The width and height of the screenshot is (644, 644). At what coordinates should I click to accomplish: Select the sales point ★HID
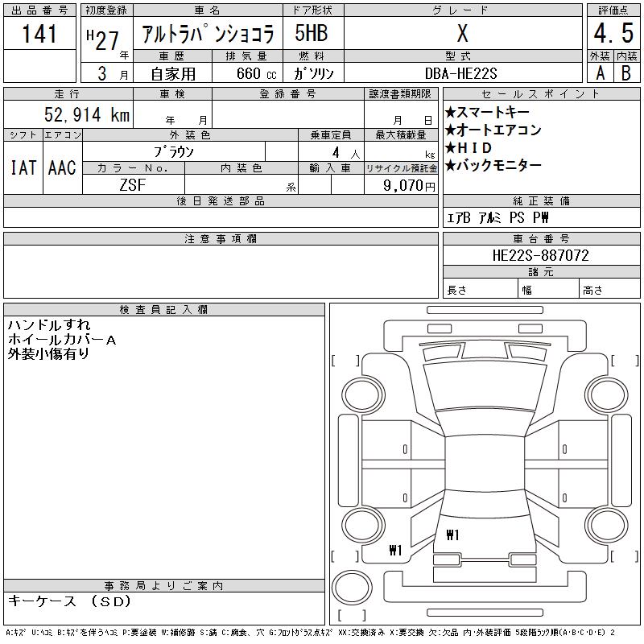(x=469, y=147)
